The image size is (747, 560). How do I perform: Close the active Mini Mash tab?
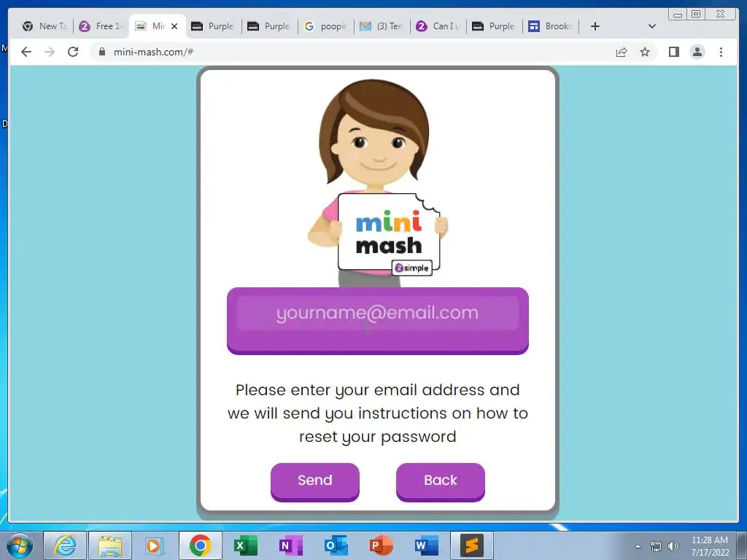point(174,26)
